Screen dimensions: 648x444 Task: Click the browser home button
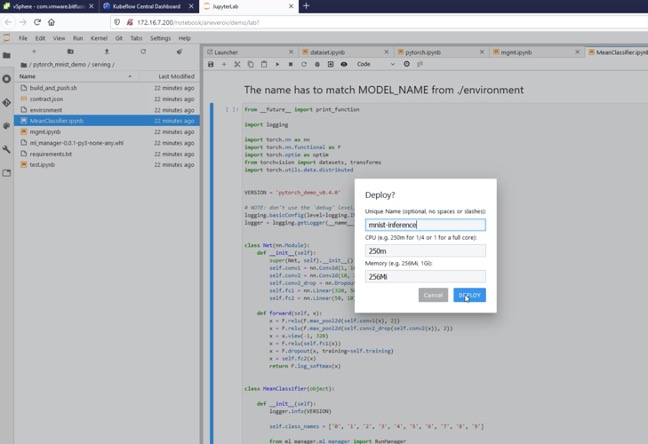[51, 22]
